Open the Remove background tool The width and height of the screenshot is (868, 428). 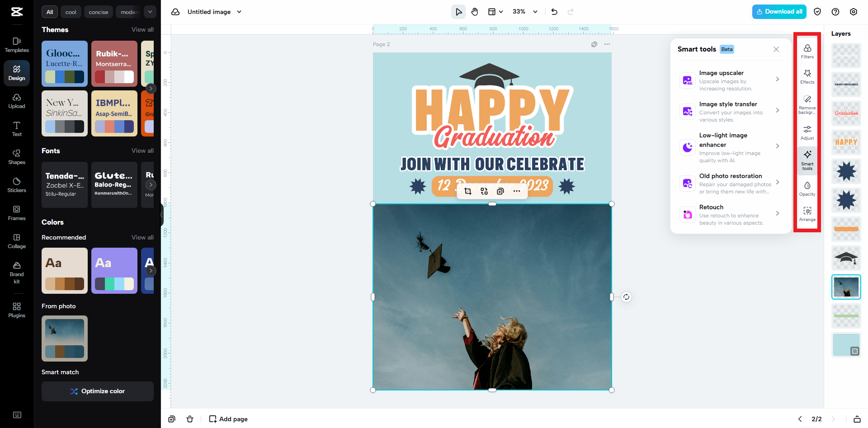tap(807, 103)
